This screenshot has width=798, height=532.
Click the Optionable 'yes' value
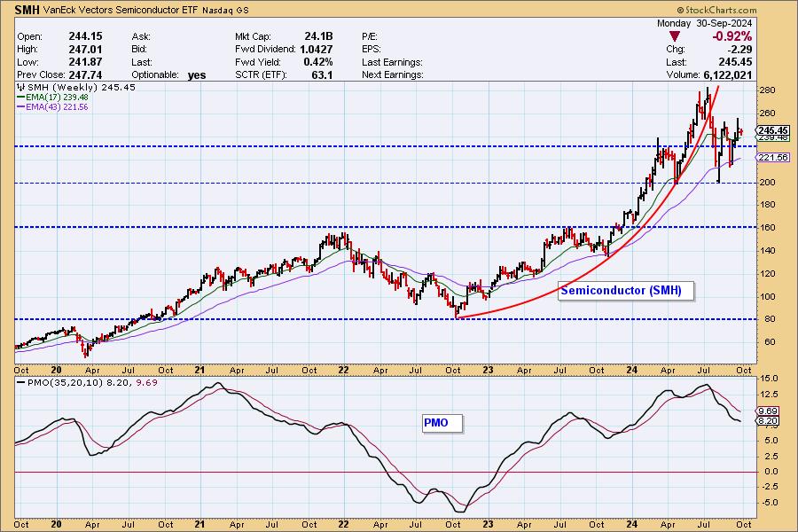tap(197, 75)
